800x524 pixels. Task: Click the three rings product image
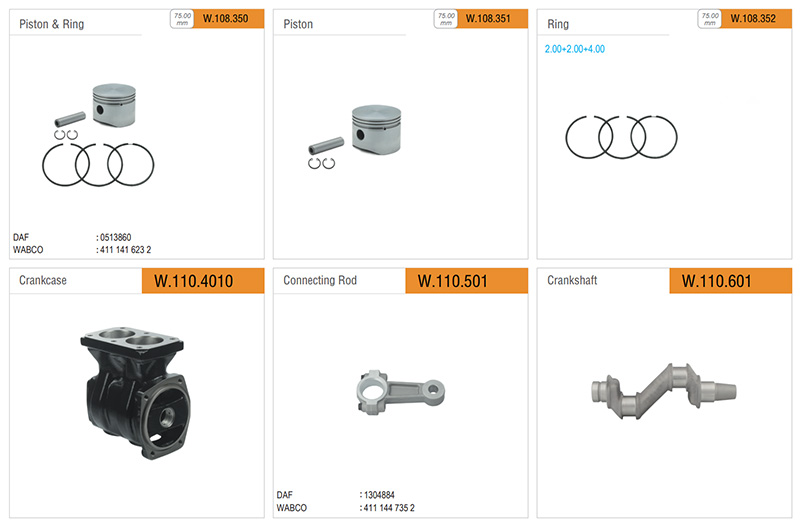point(621,137)
